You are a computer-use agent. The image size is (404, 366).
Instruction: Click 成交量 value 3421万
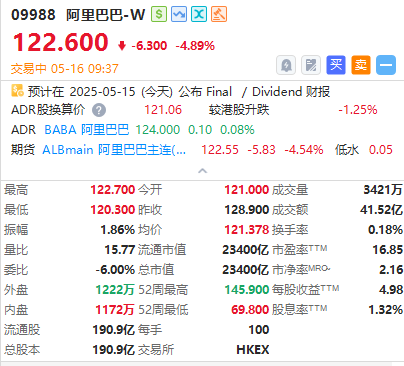383,190
